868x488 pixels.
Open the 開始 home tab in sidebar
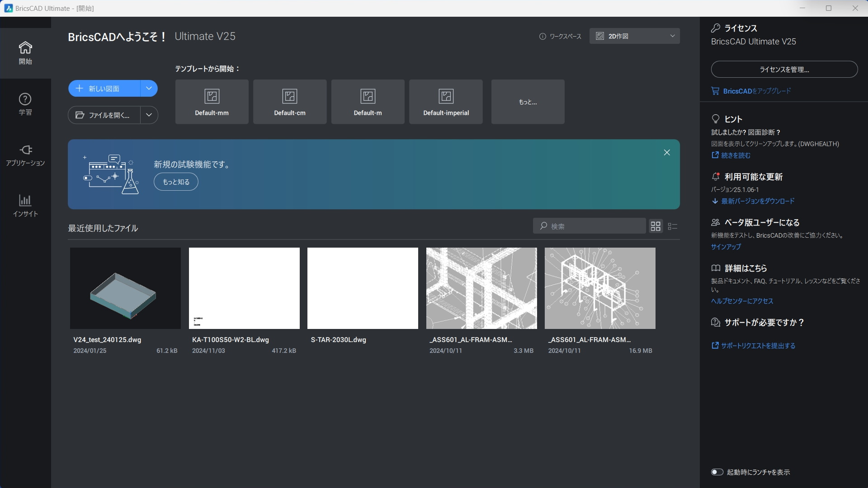pyautogui.click(x=25, y=53)
